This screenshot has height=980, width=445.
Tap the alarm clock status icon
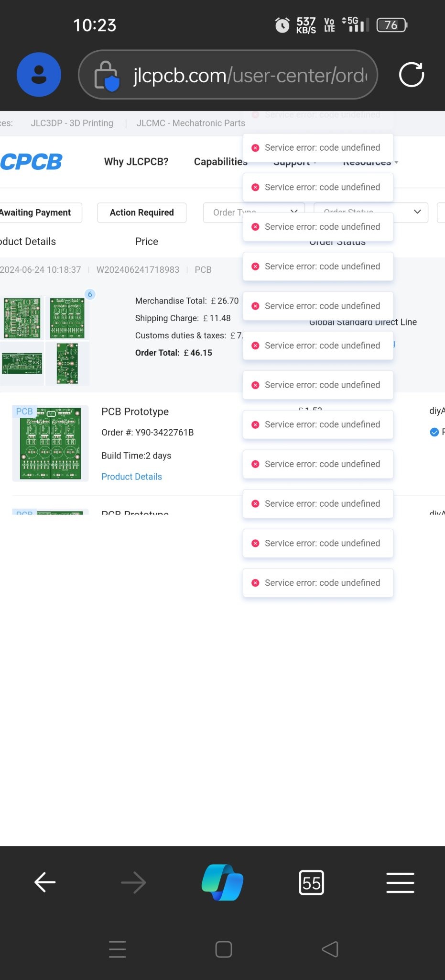[282, 25]
